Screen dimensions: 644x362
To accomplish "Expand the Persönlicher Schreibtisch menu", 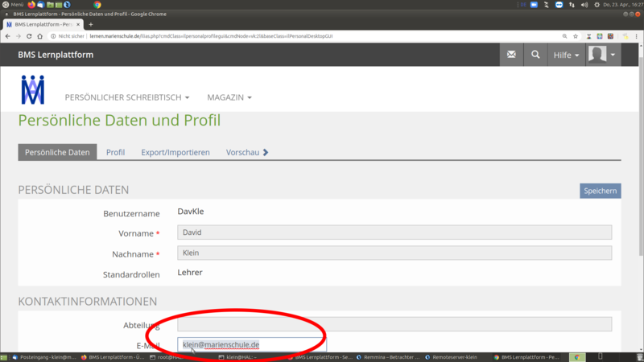I will pyautogui.click(x=127, y=97).
